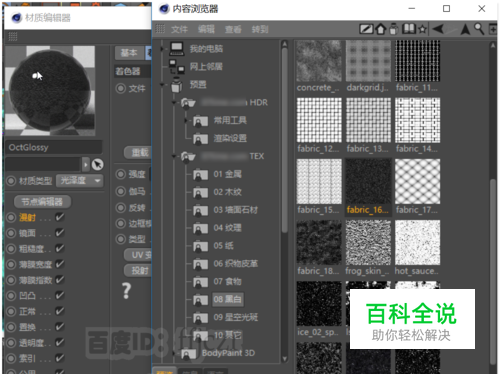The image size is (500, 374).
Task: Click the 重载 button in shader panel
Action: (138, 153)
